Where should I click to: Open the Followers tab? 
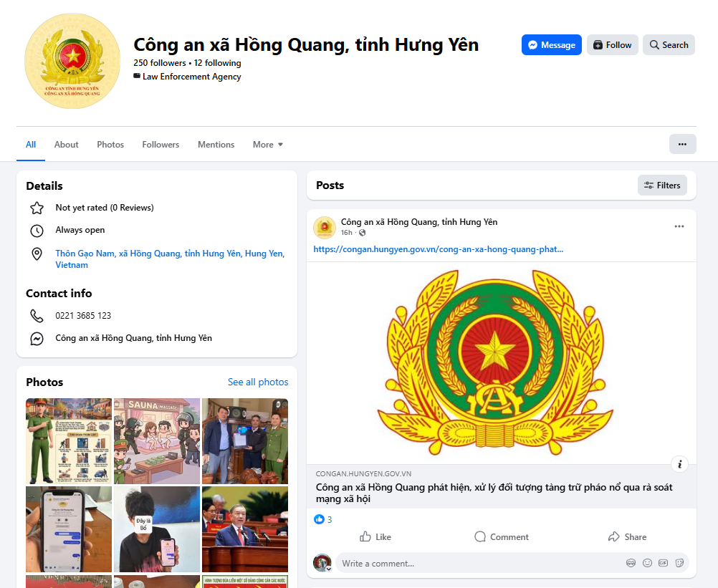click(161, 145)
